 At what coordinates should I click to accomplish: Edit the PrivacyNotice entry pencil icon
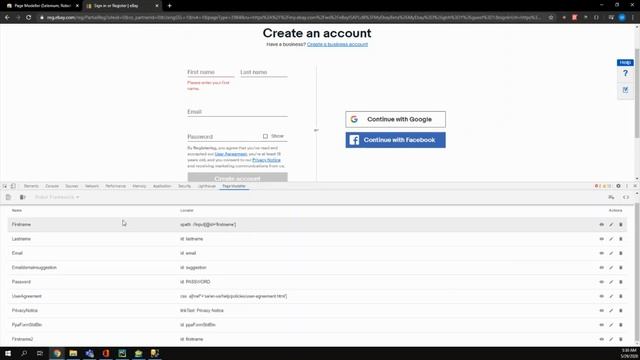[611, 310]
